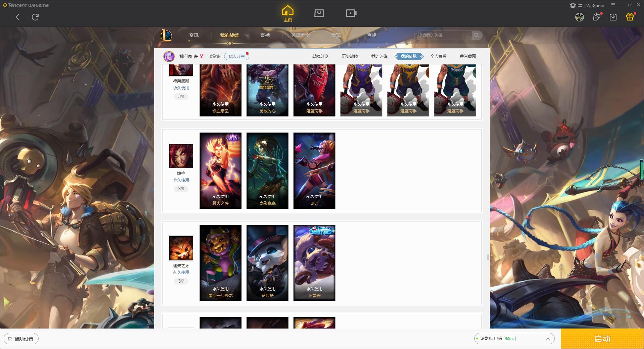Open the 最后一只恐龙 skin card

coord(220,263)
